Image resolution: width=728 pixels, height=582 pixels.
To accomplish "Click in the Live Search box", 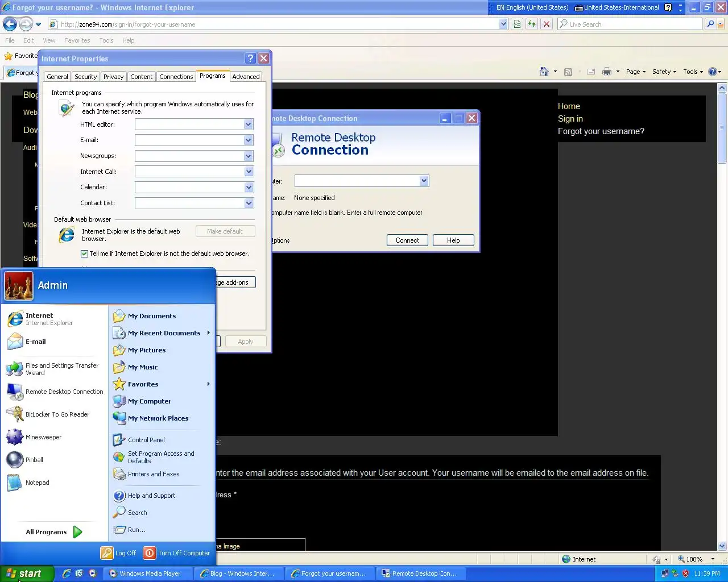I will [x=630, y=24].
